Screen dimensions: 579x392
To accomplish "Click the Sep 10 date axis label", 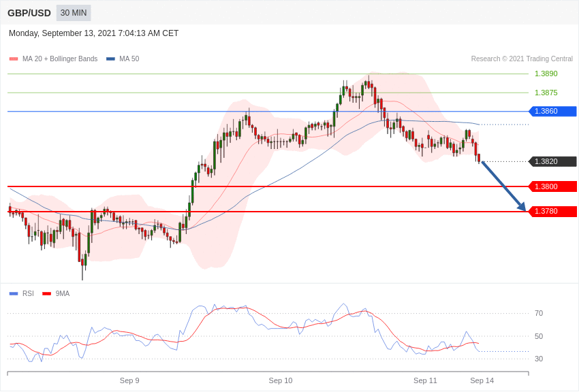I will [280, 380].
